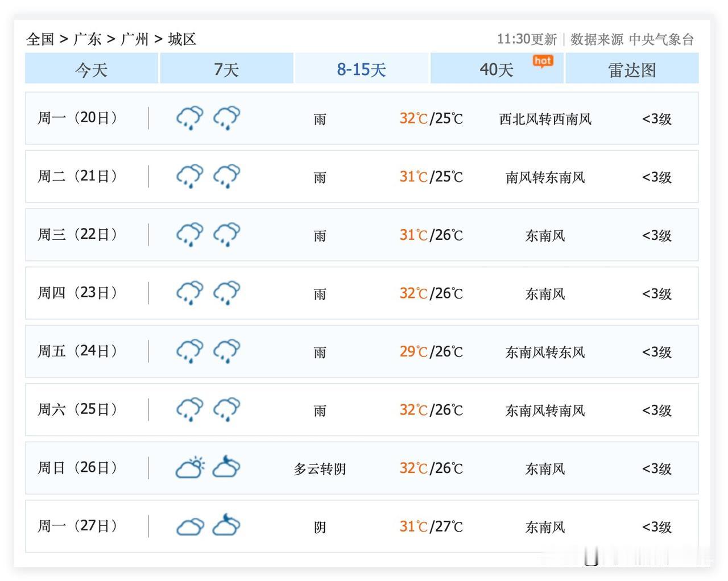Image resolution: width=728 pixels, height=581 pixels.
Task: Select 城区 in breadcrumb
Action: 182,39
